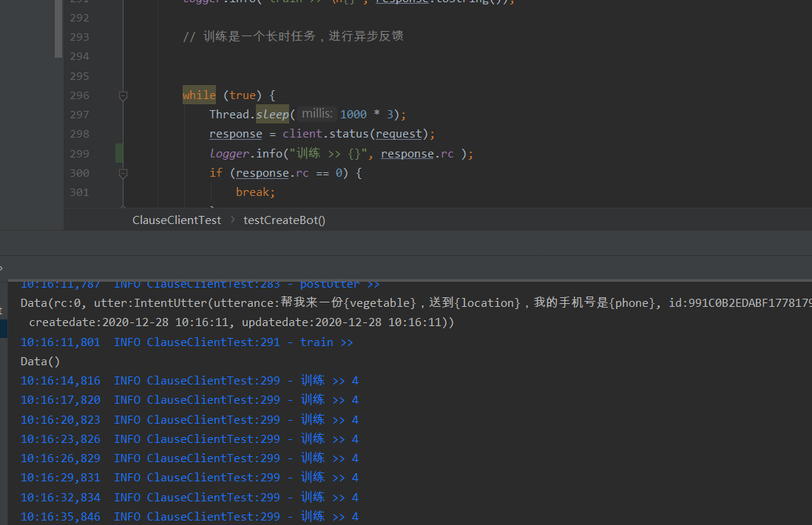Click the 'millis:' parameter hint

click(x=317, y=114)
